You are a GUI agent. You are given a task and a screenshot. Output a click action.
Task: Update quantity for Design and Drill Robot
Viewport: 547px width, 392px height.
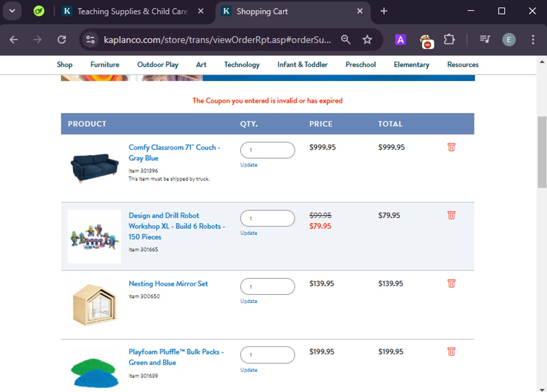point(249,233)
